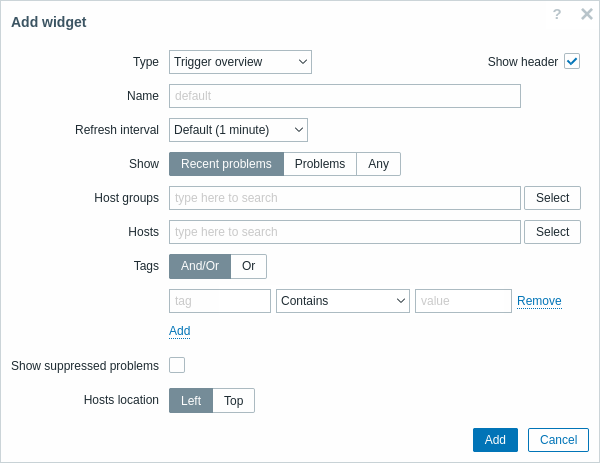The height and width of the screenshot is (463, 600).
Task: Close the Add widget dialog
Action: click(x=587, y=14)
